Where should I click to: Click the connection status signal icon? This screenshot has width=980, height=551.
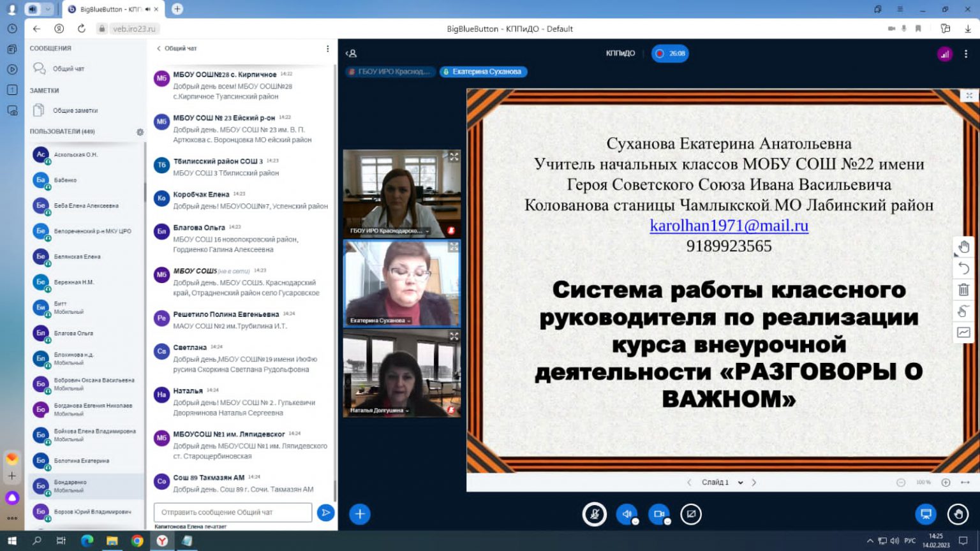pyautogui.click(x=944, y=54)
